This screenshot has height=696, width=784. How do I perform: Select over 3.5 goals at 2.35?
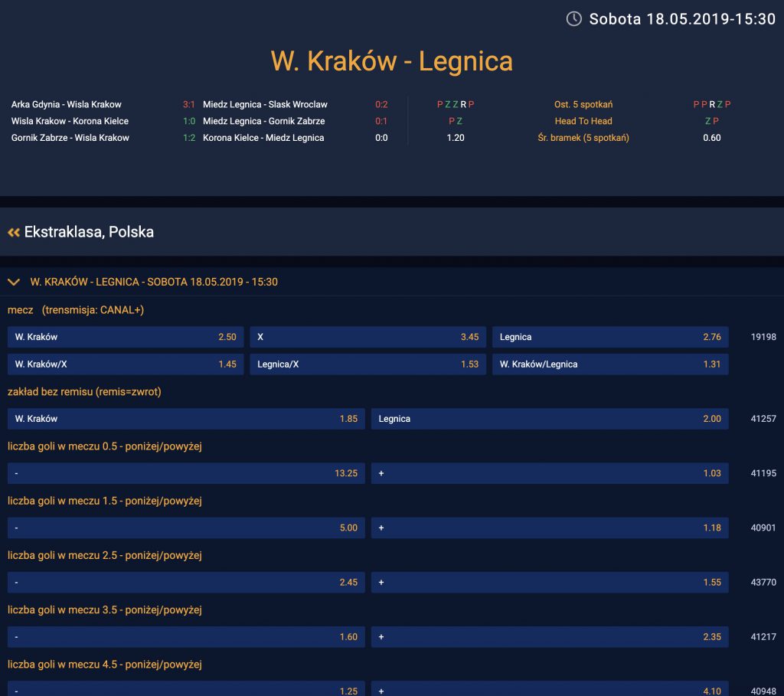550,636
